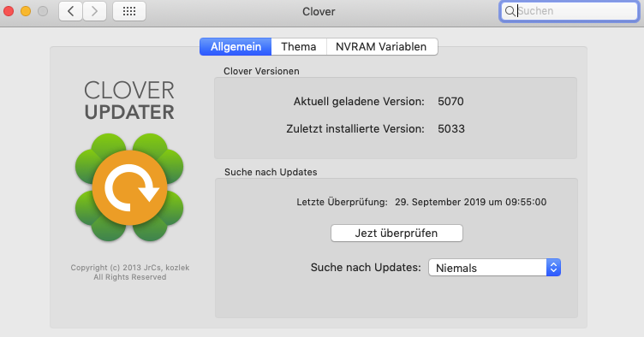This screenshot has width=644, height=337.
Task: Click the Clover Versionen group heading
Action: click(261, 71)
